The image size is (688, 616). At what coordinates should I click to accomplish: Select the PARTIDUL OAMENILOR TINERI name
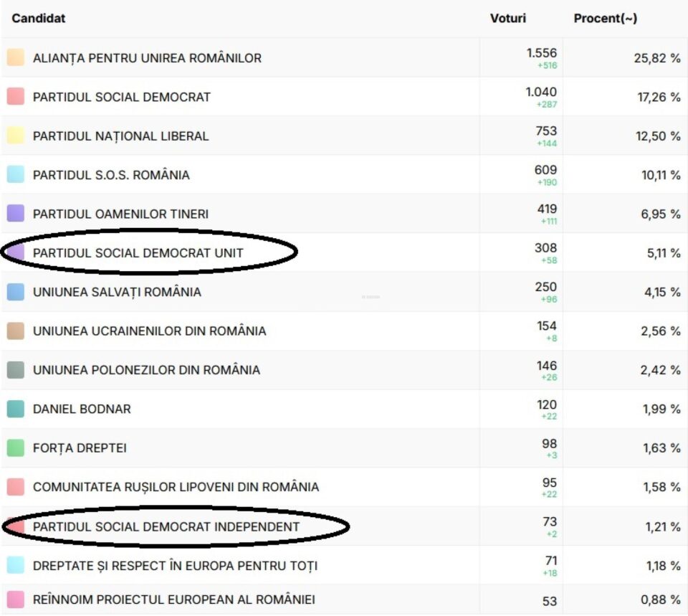[x=120, y=214]
